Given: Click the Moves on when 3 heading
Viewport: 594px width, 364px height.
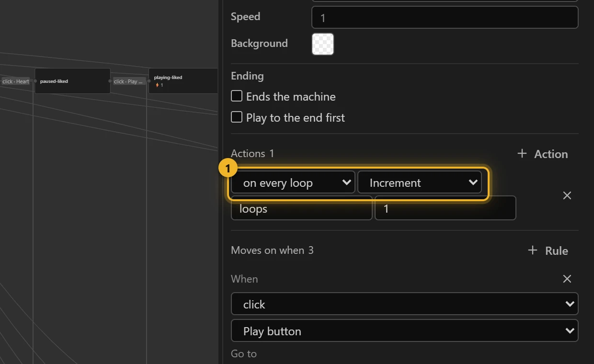Looking at the screenshot, I should (x=272, y=250).
